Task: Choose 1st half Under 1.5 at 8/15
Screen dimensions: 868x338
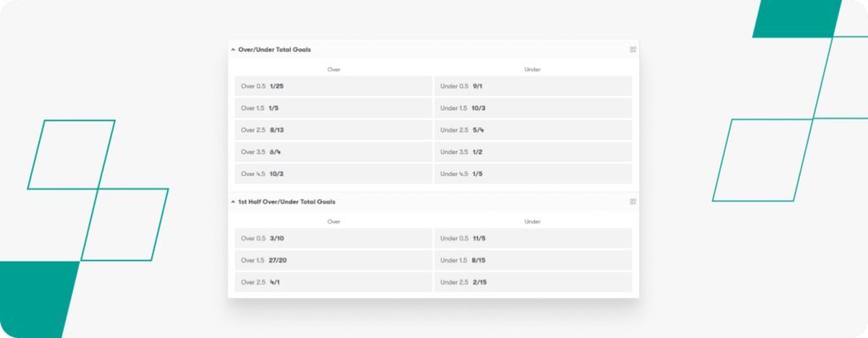Action: [x=533, y=260]
